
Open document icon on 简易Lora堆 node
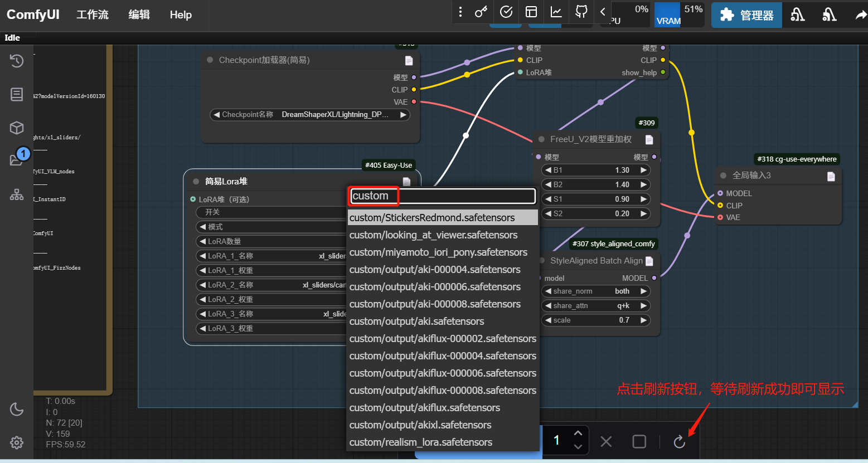coord(406,182)
